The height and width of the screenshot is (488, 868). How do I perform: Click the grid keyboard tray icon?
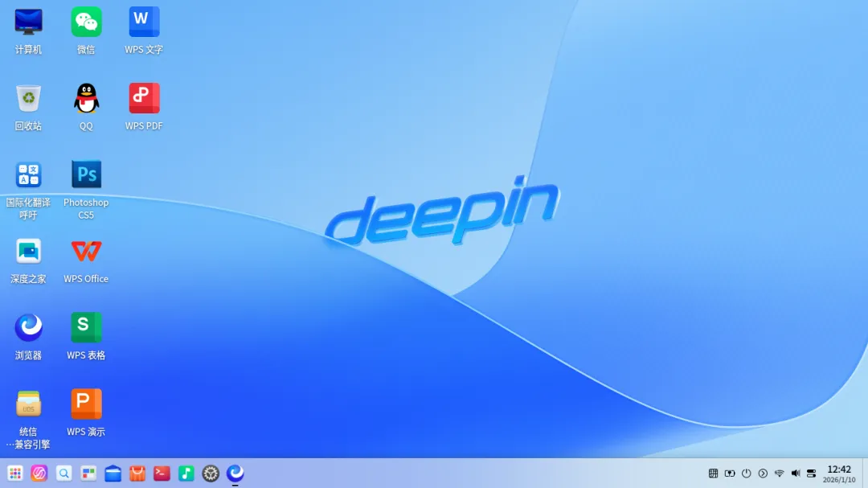(713, 473)
